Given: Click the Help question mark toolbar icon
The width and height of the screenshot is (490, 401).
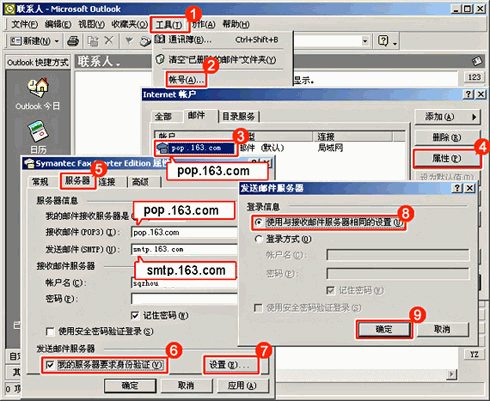Looking at the screenshot, I should (x=383, y=41).
